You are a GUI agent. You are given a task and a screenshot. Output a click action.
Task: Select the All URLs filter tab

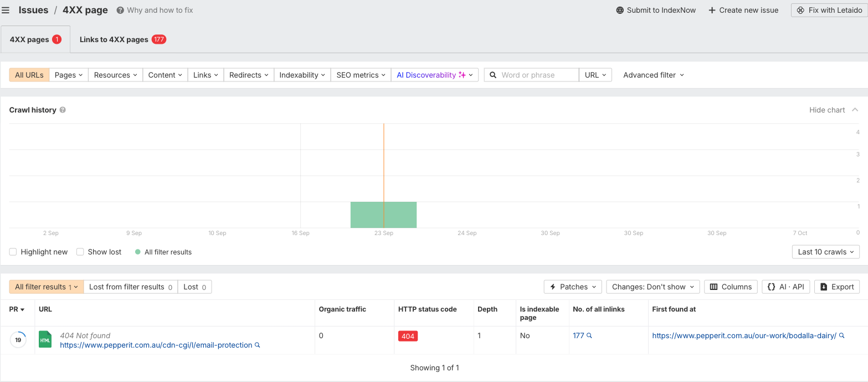coord(29,75)
